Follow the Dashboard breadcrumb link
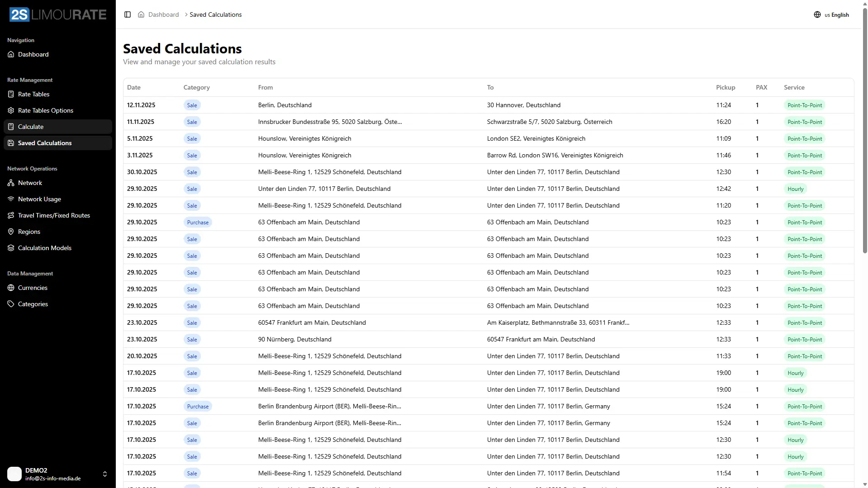 pyautogui.click(x=163, y=14)
